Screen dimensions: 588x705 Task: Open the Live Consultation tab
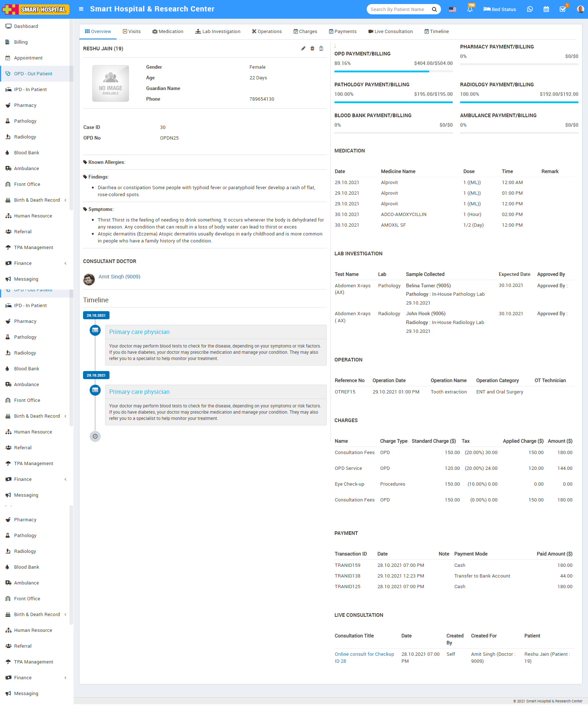(390, 32)
